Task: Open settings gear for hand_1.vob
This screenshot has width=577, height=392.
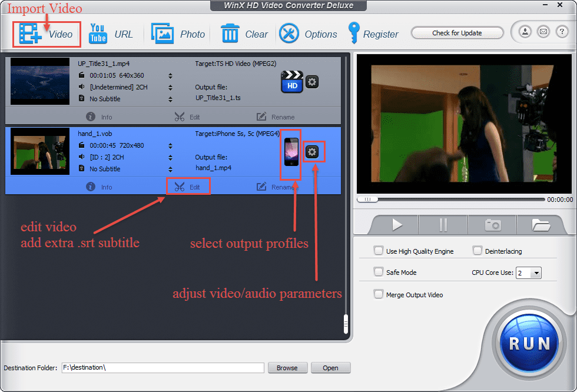Action: [x=312, y=152]
